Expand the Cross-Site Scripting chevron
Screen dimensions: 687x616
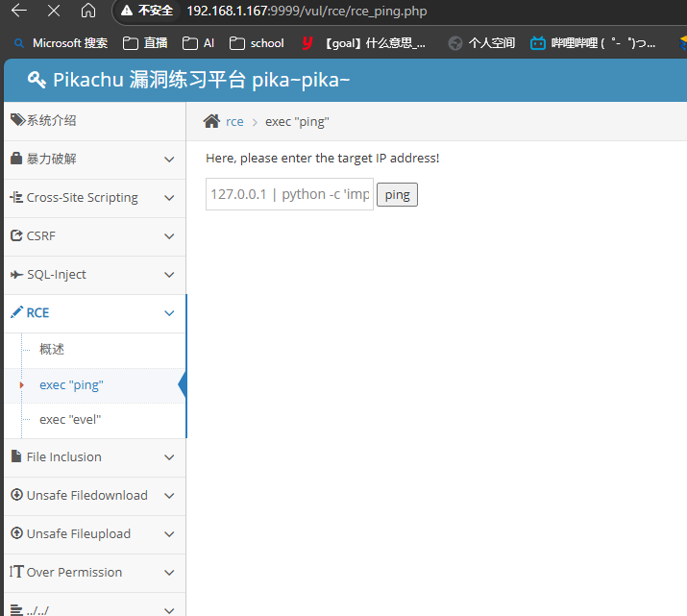[x=169, y=198]
